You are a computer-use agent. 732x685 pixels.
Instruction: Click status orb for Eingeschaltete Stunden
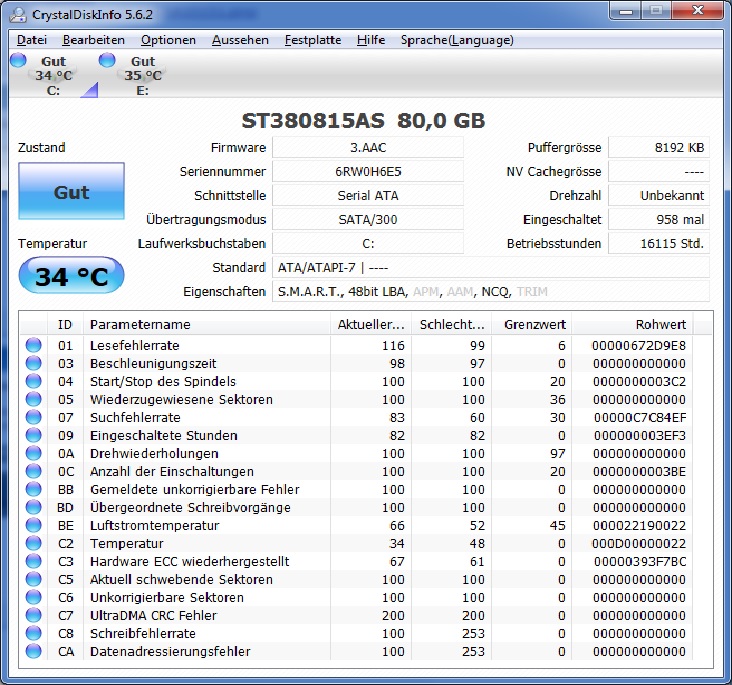33,435
